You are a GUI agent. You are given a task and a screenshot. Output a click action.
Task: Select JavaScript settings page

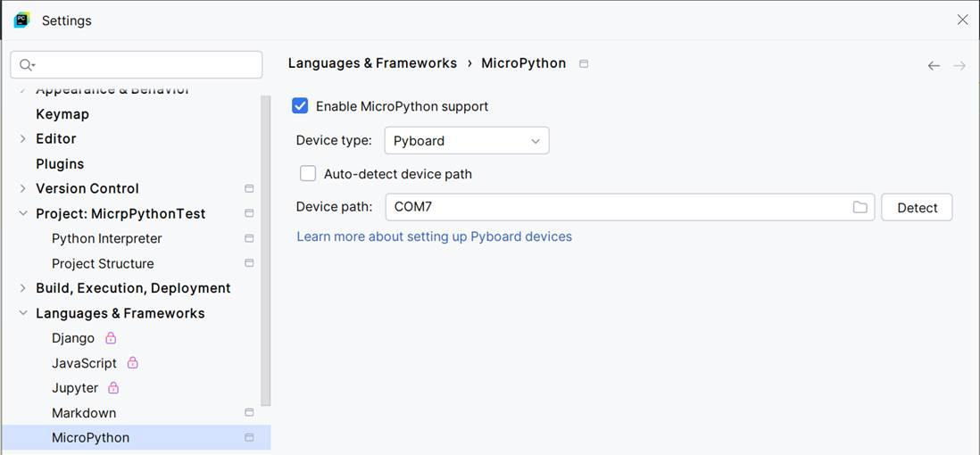click(85, 363)
